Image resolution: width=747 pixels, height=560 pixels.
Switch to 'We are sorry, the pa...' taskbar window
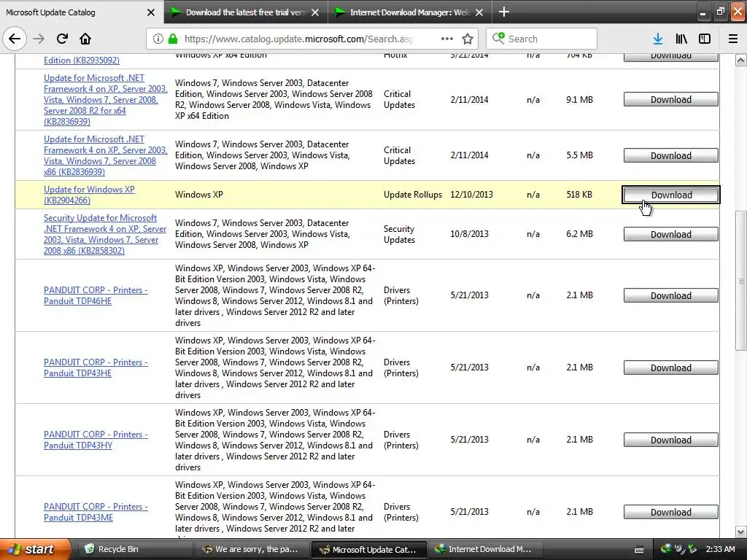click(x=251, y=549)
